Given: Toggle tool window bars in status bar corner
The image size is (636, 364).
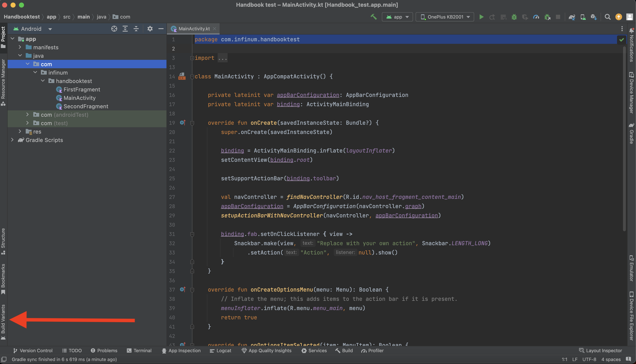Looking at the screenshot, I should click(4, 359).
